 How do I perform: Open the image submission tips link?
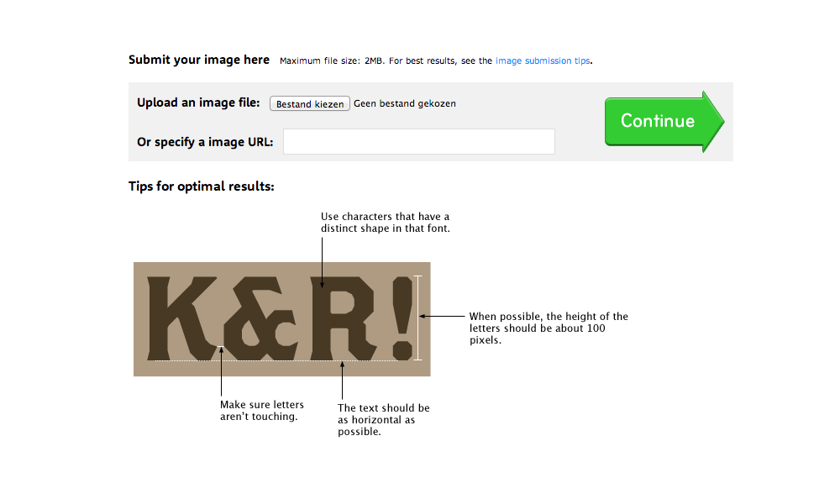tap(543, 60)
